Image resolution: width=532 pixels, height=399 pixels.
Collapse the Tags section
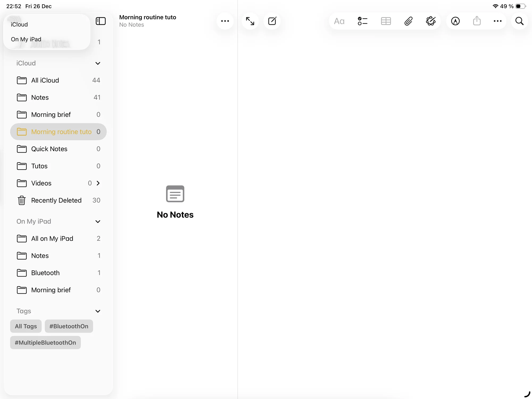tap(98, 311)
